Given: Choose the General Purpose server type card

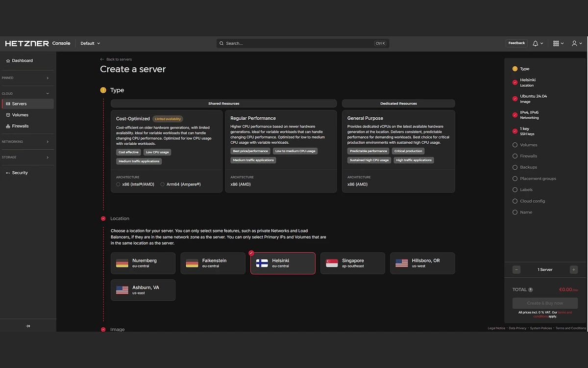Looking at the screenshot, I should coord(398,151).
